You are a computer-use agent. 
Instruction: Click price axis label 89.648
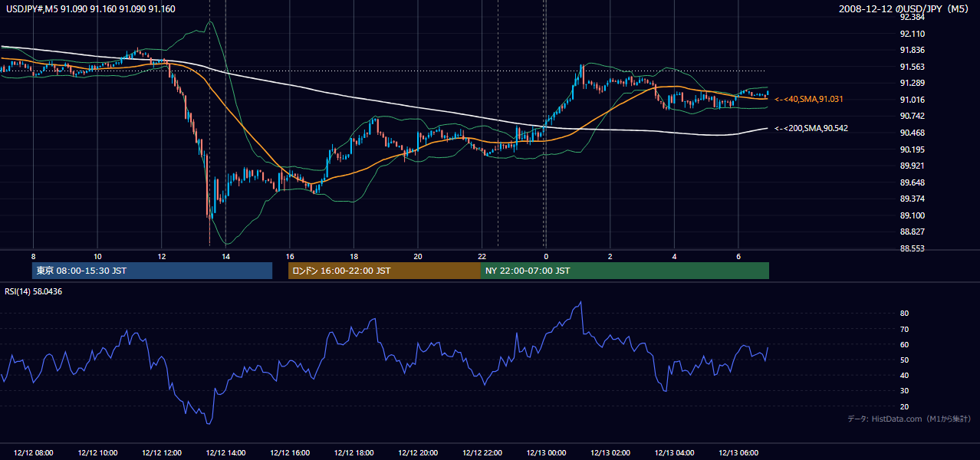pyautogui.click(x=912, y=182)
